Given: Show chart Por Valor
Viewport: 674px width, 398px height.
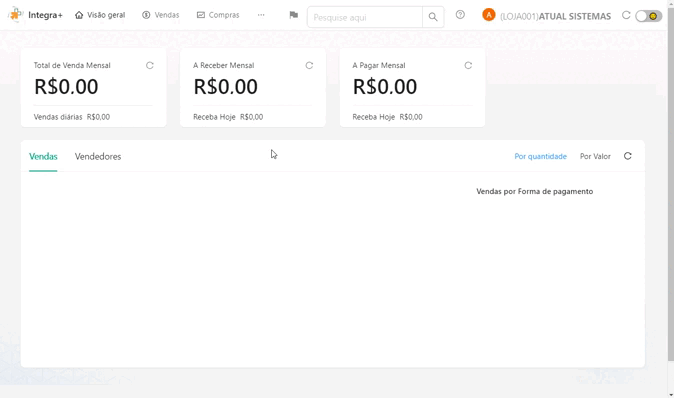Looking at the screenshot, I should [x=595, y=156].
